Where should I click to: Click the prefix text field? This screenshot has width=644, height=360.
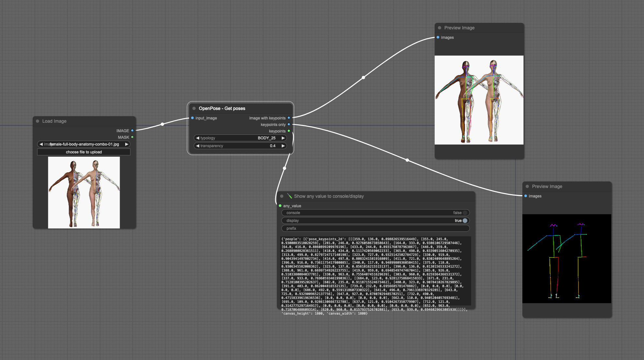(375, 228)
